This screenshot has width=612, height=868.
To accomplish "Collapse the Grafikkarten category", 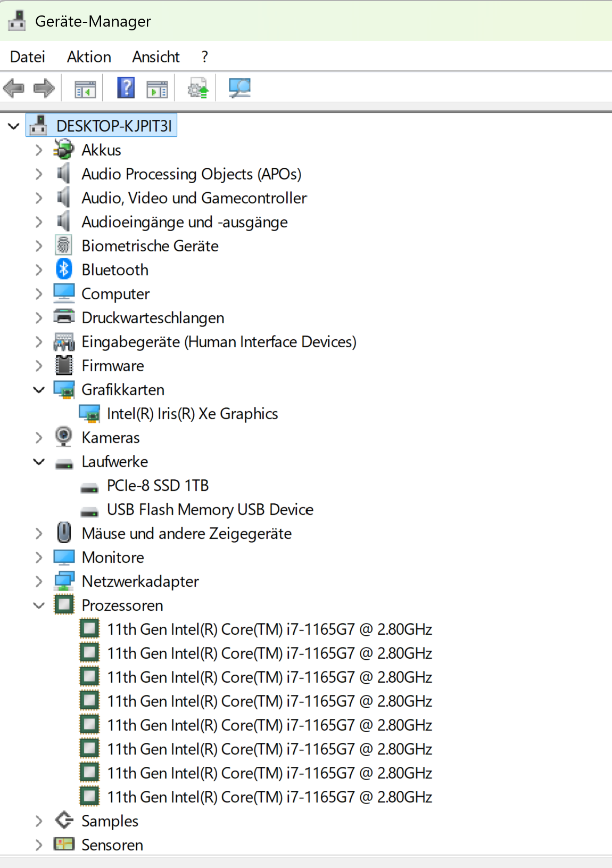I will click(39, 390).
